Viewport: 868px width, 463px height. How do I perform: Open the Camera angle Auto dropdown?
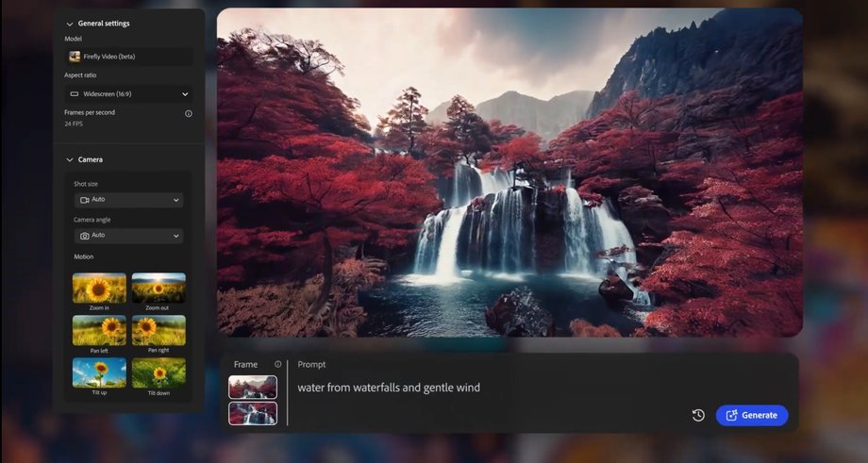point(129,236)
